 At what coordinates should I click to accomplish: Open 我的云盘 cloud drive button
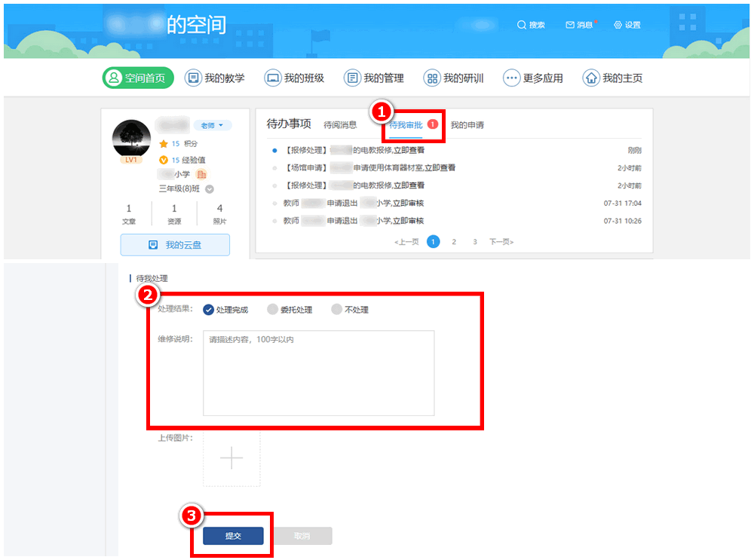point(175,245)
